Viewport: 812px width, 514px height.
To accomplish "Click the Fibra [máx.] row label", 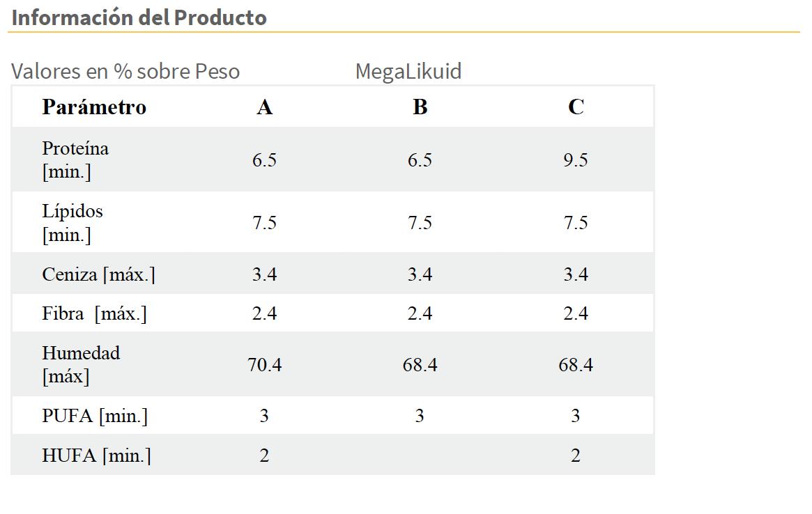I will (95, 314).
